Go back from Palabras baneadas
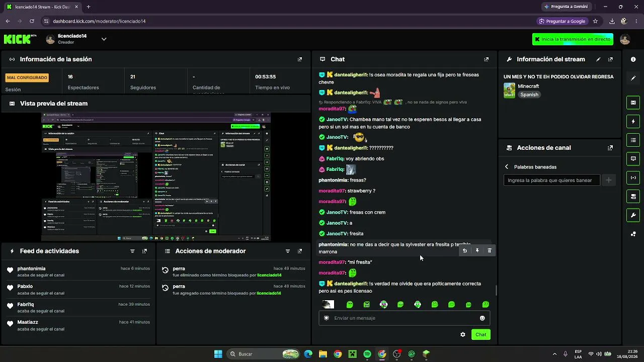644x362 pixels. click(x=507, y=167)
